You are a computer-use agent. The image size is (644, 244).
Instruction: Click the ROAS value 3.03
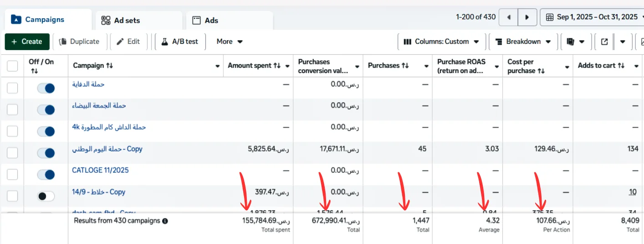coord(492,149)
